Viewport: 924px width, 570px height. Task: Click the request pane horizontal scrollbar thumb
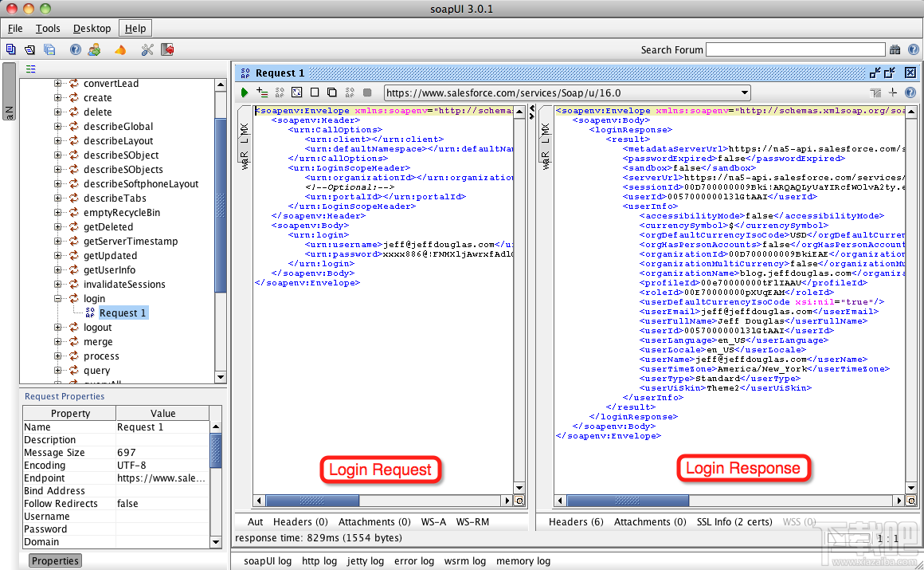[312, 501]
